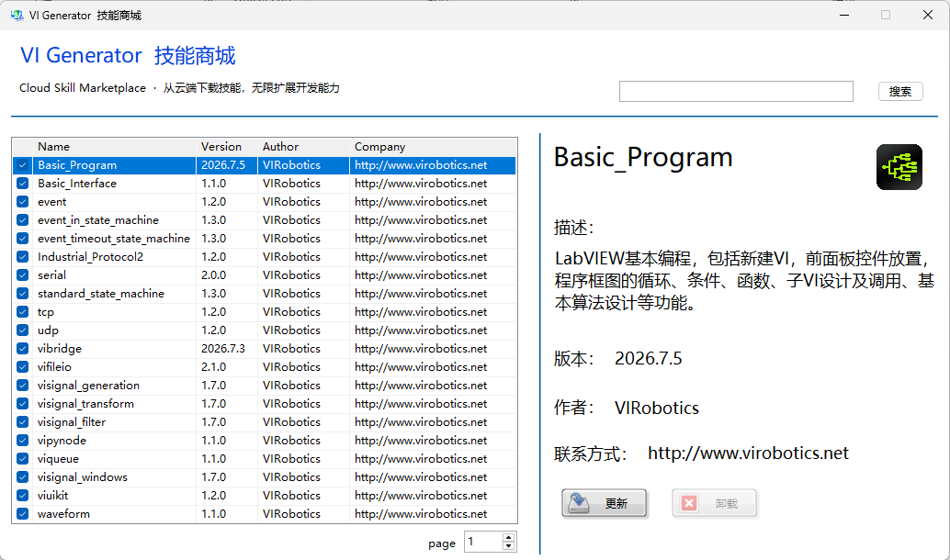Increase the page number with up arrow

[509, 538]
